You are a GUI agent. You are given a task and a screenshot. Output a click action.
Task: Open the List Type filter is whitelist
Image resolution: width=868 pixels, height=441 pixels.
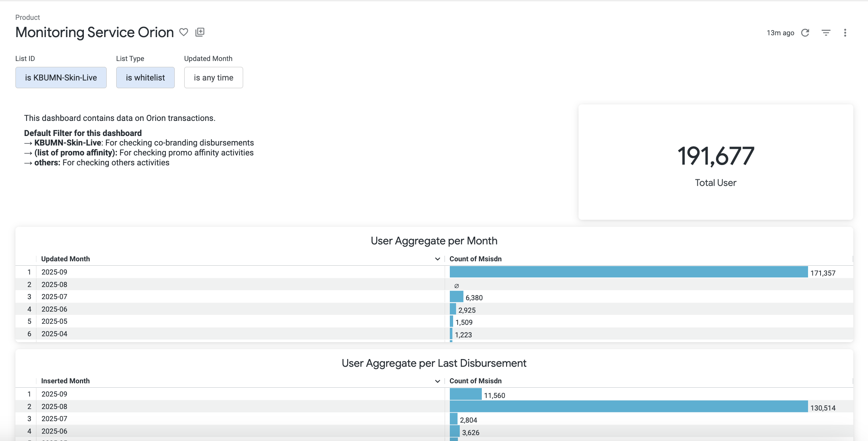point(145,78)
